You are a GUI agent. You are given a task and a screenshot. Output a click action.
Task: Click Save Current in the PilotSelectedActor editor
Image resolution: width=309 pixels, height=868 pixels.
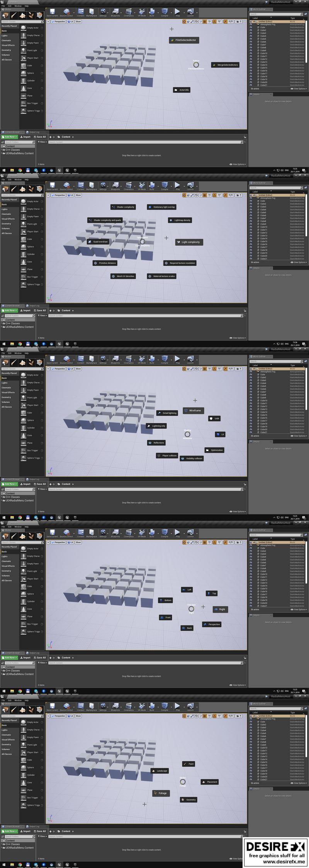click(52, 13)
